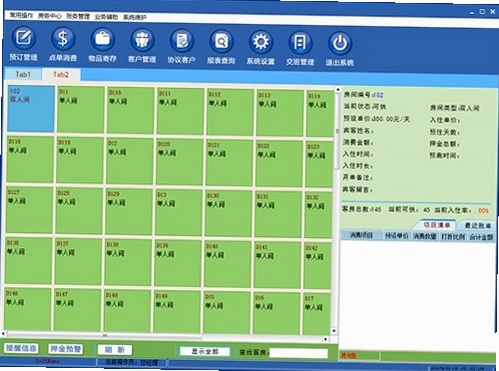Select room D128 tile
Screen dimensions: 499x371
[79, 211]
